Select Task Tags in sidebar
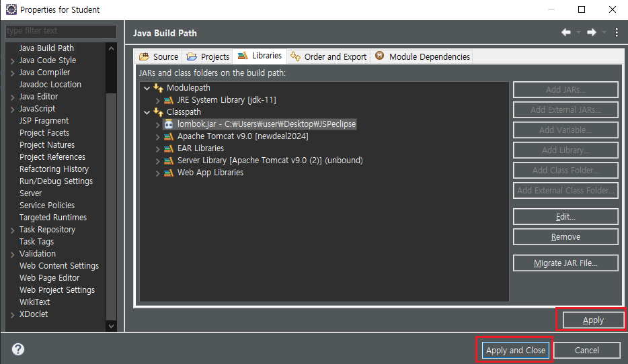 36,242
